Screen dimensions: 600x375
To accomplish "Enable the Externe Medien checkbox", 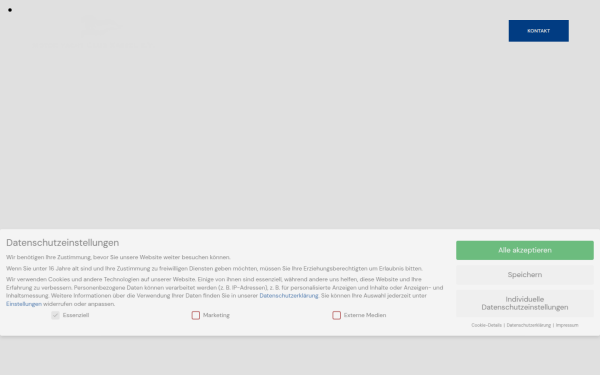I will (x=336, y=315).
